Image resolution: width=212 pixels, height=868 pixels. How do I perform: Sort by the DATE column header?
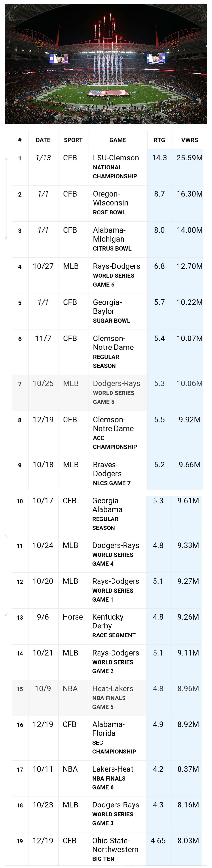click(43, 140)
